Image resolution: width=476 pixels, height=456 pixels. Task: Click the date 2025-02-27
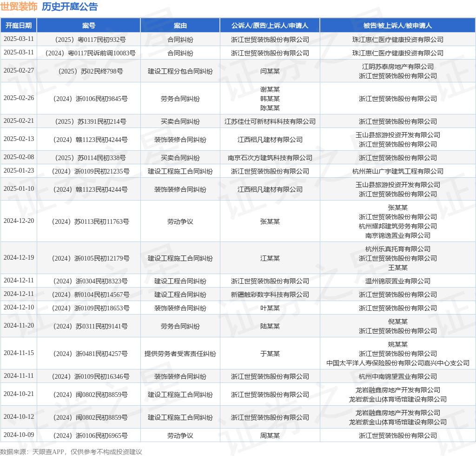19,70
